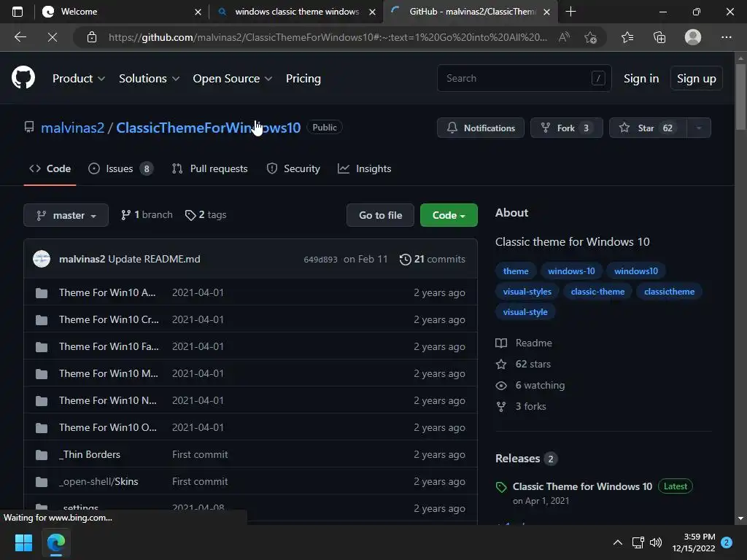This screenshot has width=747, height=560.
Task: Click the Edge icon in taskbar
Action: click(x=55, y=542)
